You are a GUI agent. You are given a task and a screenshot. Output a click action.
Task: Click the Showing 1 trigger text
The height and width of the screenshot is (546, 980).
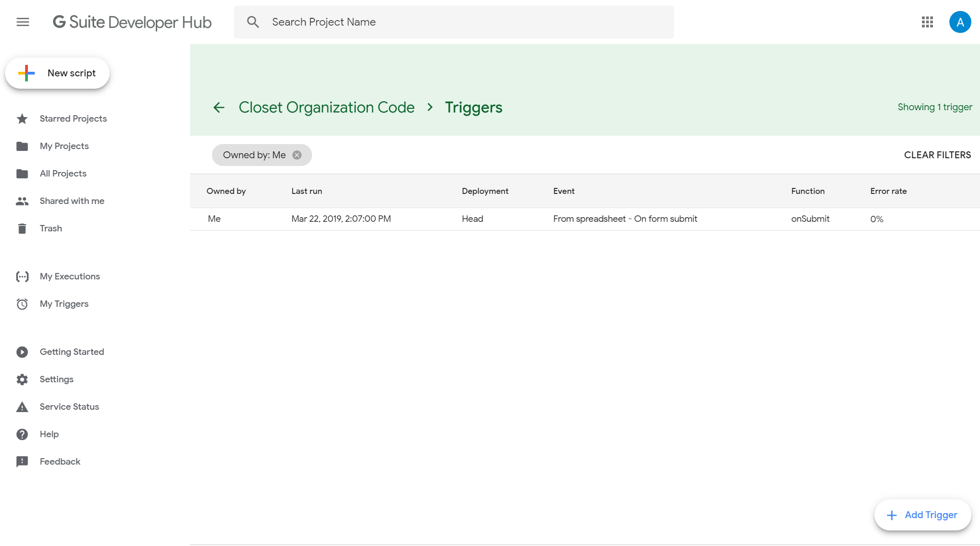[x=935, y=107]
